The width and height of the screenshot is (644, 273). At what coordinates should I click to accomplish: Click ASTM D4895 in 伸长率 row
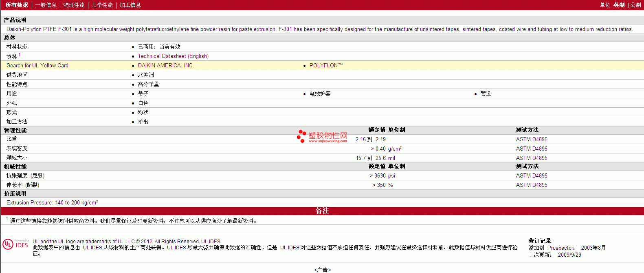pyautogui.click(x=532, y=185)
